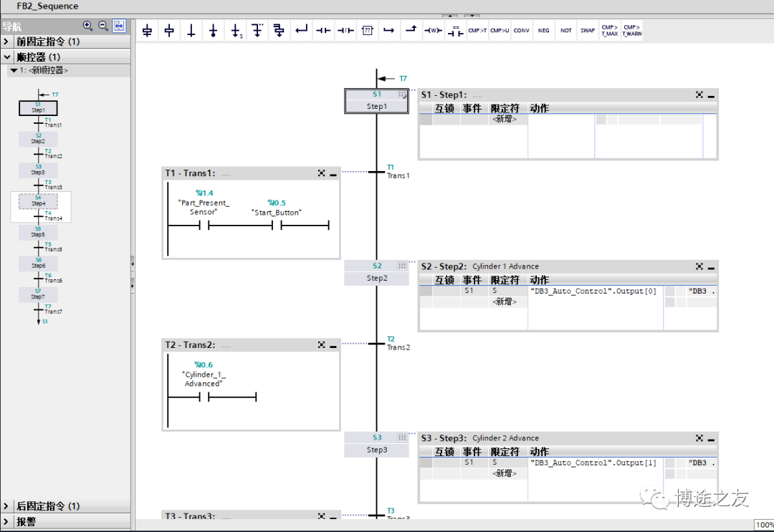
Task: Click the Cylinder_1_Advanced contact
Action: 204,397
